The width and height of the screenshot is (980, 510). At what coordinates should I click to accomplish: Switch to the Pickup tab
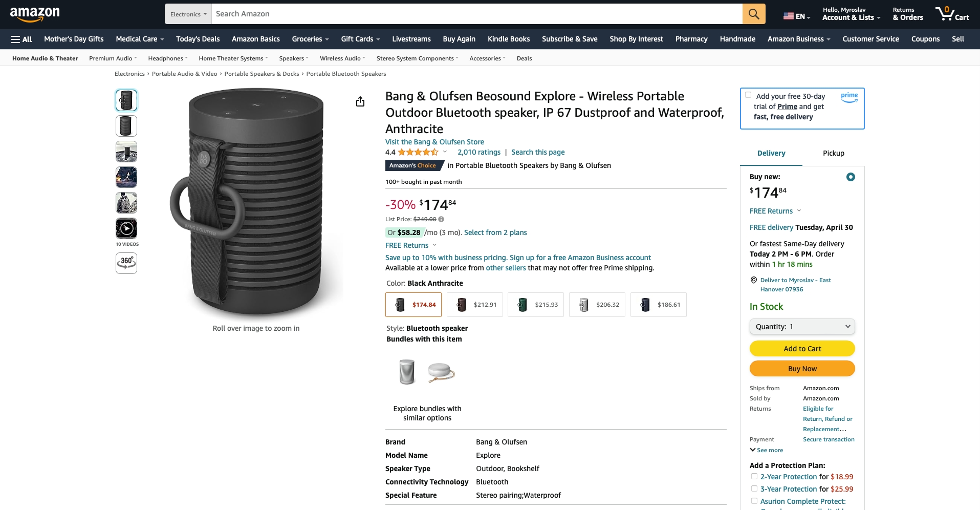click(833, 153)
